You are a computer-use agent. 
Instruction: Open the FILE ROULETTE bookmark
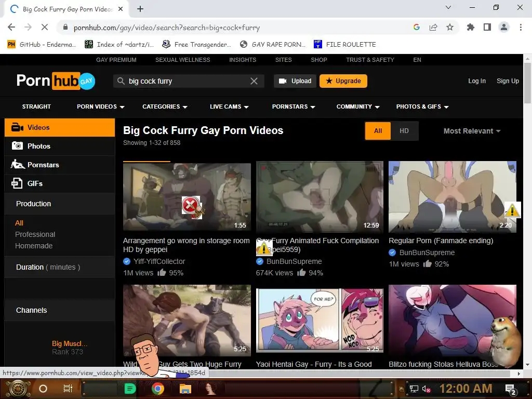pyautogui.click(x=345, y=45)
